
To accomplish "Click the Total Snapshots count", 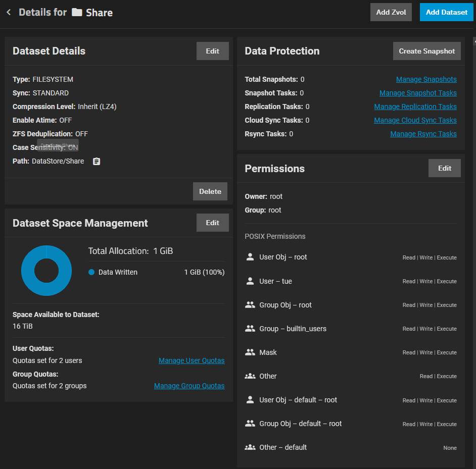I will pyautogui.click(x=302, y=79).
